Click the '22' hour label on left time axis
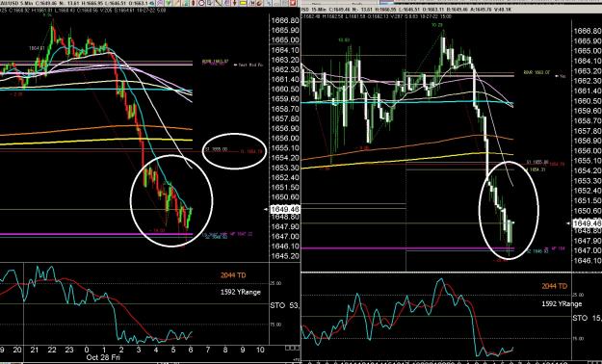Image resolution: width=602 pixels, height=364 pixels. tap(52, 350)
